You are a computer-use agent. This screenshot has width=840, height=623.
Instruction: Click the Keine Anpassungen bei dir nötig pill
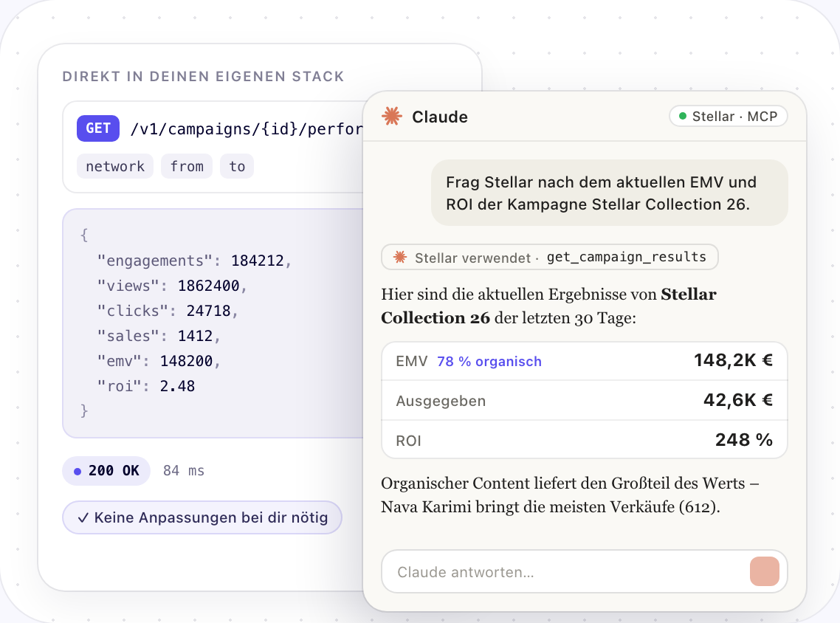coord(202,517)
